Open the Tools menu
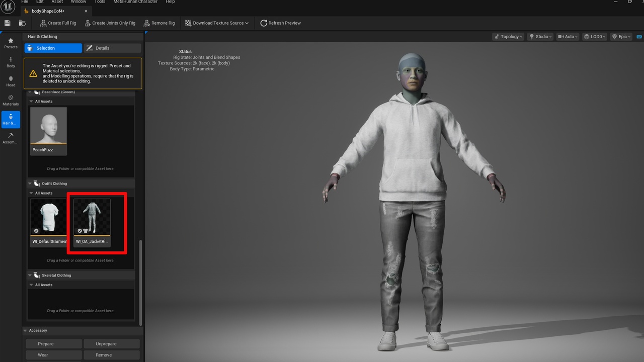Screen dimensions: 644x362 (x=100, y=2)
